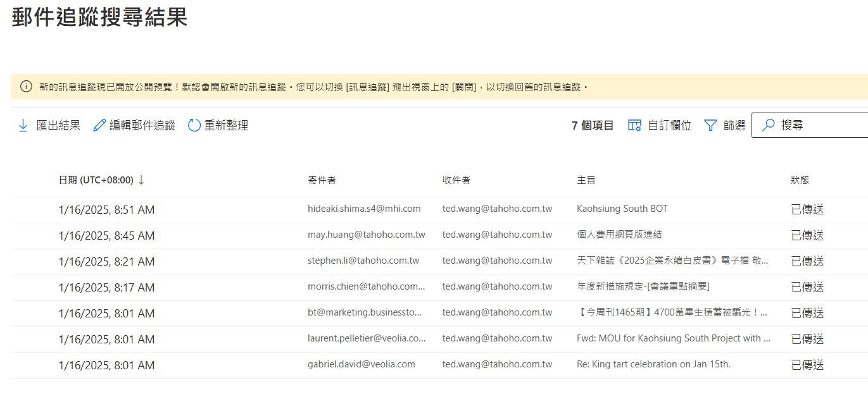Screen dimensions: 868x399
Task: Toggle date sort arrow in date column
Action: pos(141,180)
